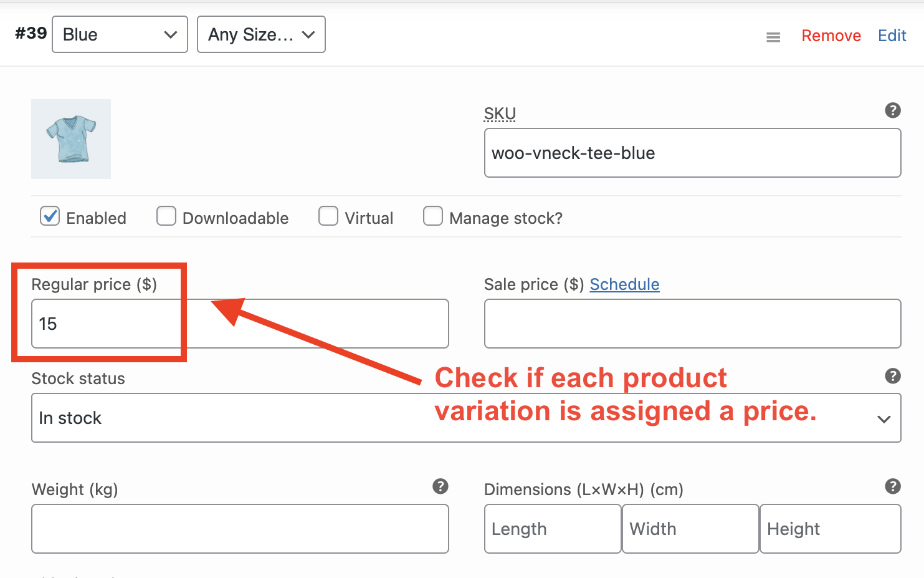Click the drag handle to reorder variation #39
The image size is (924, 578).
[773, 36]
